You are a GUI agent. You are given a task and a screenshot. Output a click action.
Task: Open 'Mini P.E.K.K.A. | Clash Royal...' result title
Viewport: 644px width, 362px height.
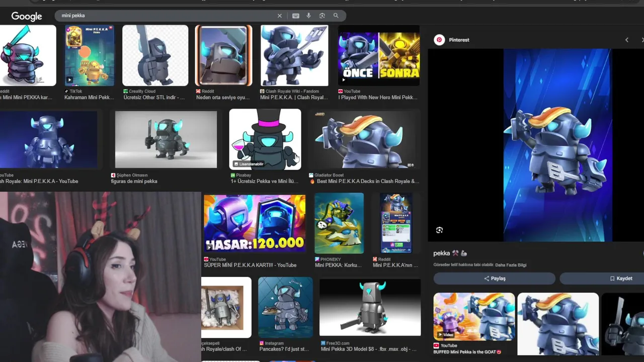click(294, 98)
